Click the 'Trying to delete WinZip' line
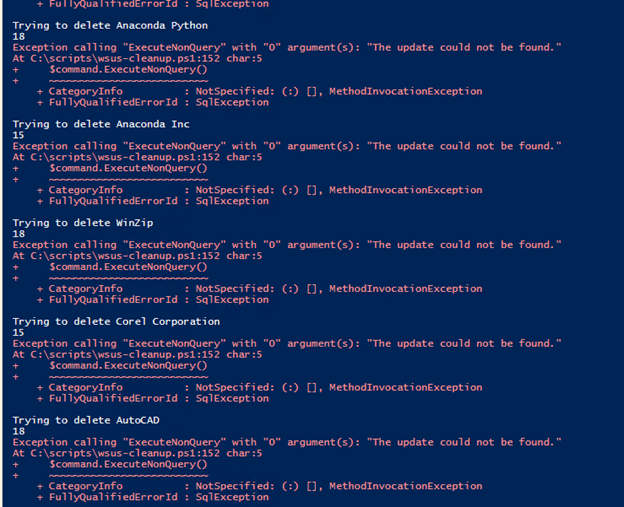This screenshot has width=624, height=507. click(x=83, y=223)
